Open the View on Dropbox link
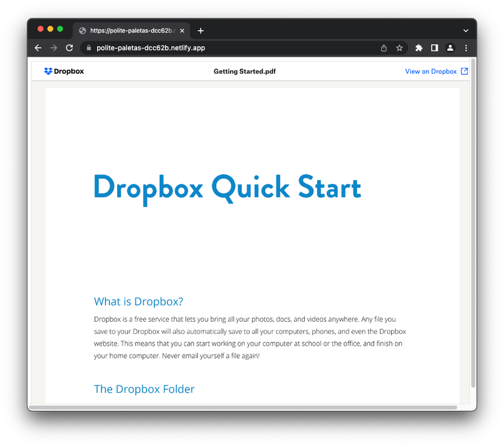 [430, 71]
